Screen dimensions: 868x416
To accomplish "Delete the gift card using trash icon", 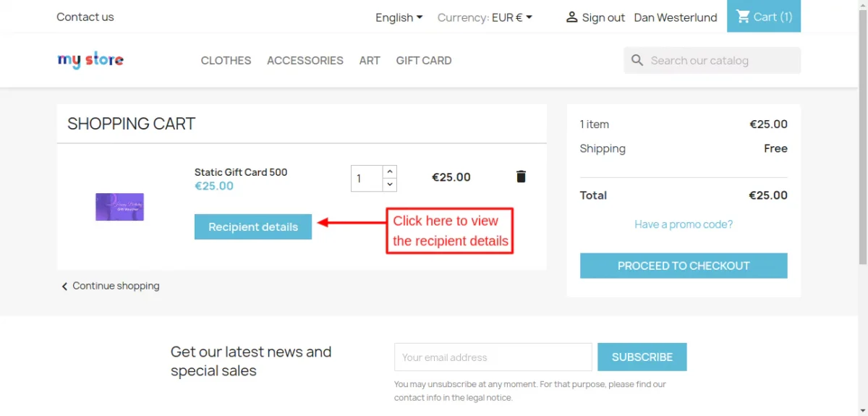I will [521, 177].
